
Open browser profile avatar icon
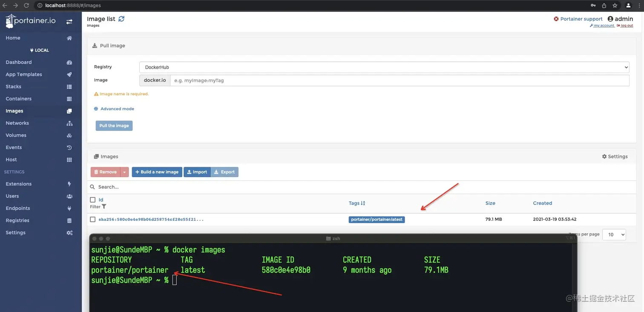pyautogui.click(x=628, y=6)
